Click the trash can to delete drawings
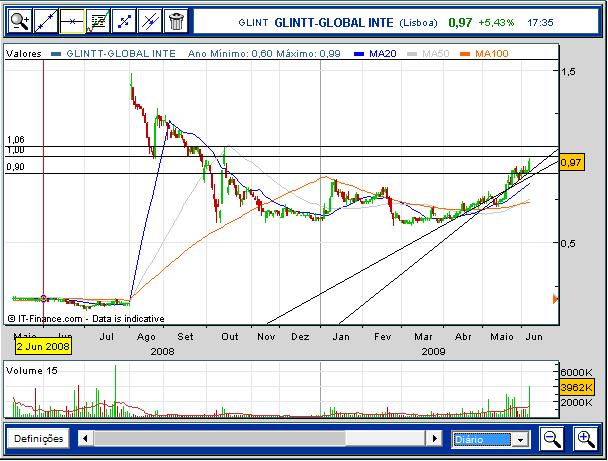Screen dimensions: 608x461 coord(176,21)
